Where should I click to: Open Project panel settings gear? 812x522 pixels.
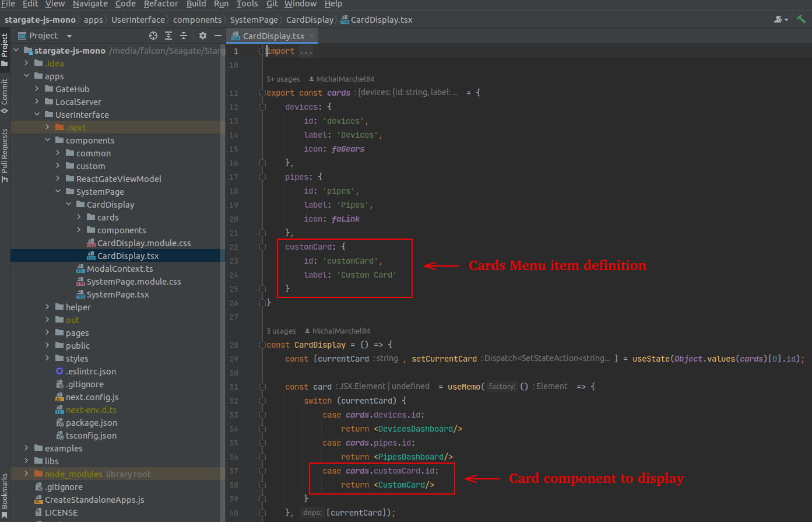(203, 36)
